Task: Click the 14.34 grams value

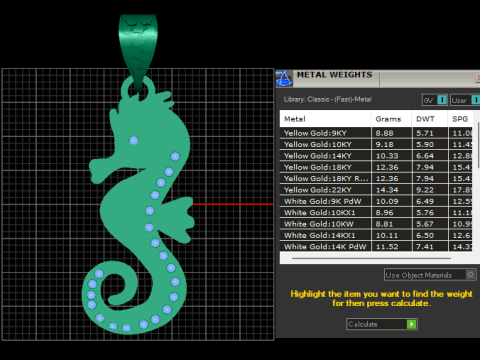Action: [387, 190]
